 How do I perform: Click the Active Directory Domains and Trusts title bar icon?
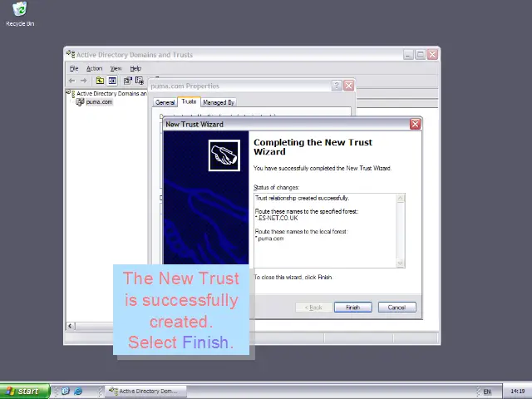click(x=71, y=54)
